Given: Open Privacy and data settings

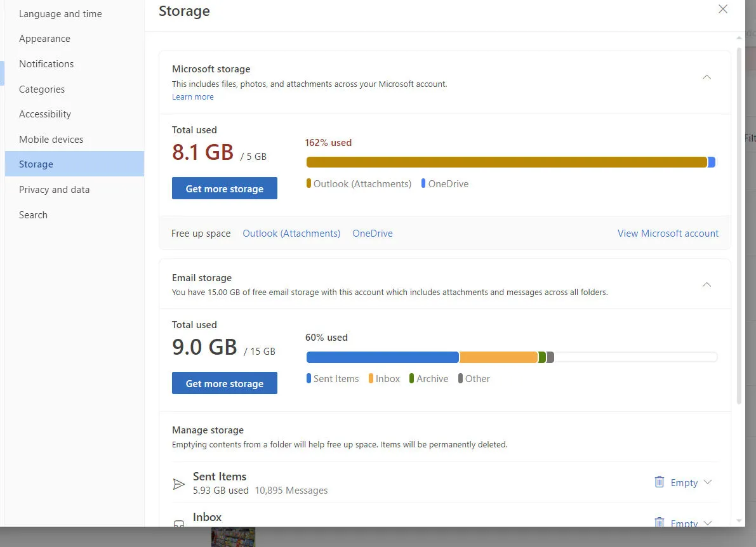Looking at the screenshot, I should [x=54, y=190].
